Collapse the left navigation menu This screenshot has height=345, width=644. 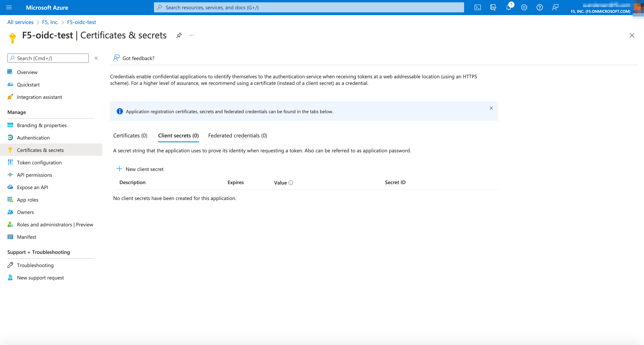96,58
